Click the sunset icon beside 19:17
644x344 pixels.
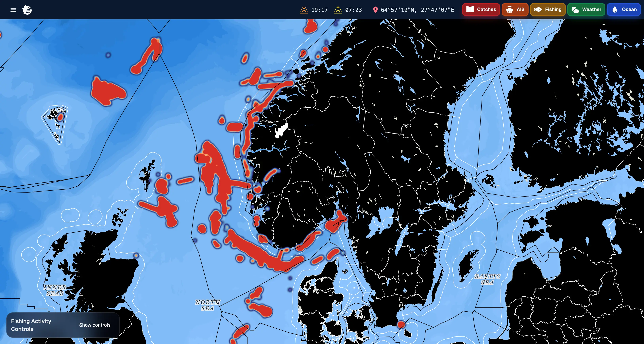[304, 10]
